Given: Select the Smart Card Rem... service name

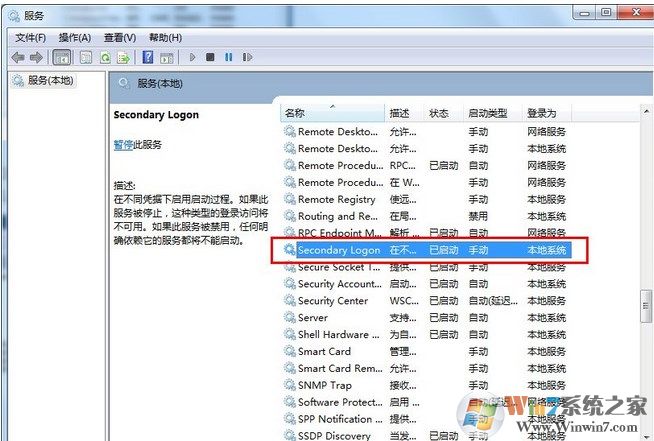Looking at the screenshot, I should click(x=340, y=368).
